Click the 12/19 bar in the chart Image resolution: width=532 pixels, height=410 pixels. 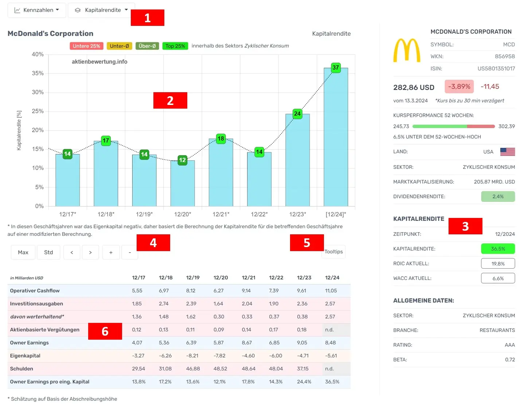pyautogui.click(x=144, y=180)
